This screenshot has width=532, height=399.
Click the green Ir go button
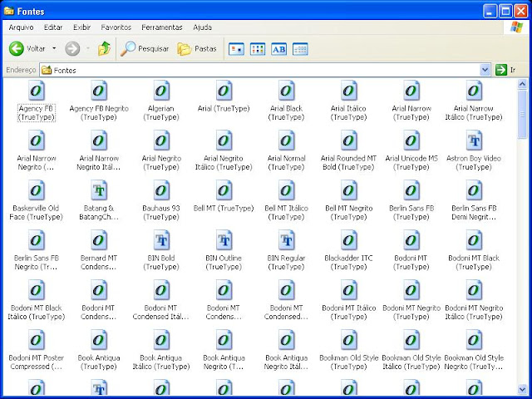tap(501, 70)
